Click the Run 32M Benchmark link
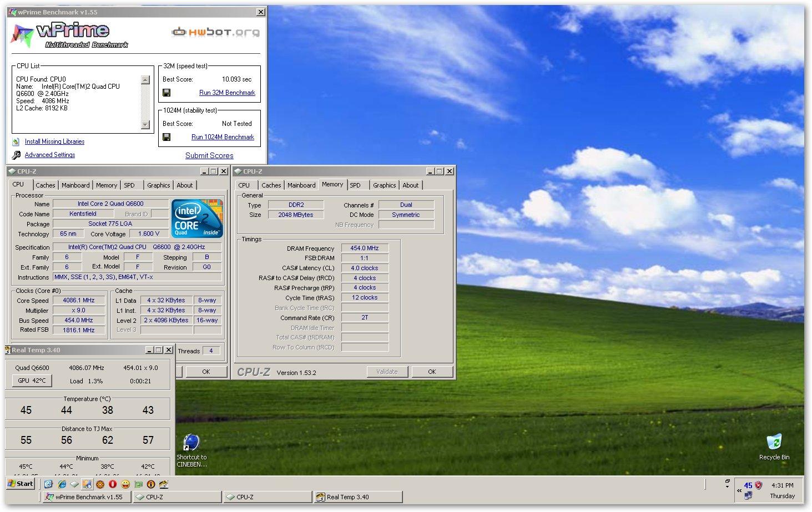Image resolution: width=812 pixels, height=512 pixels. (227, 93)
